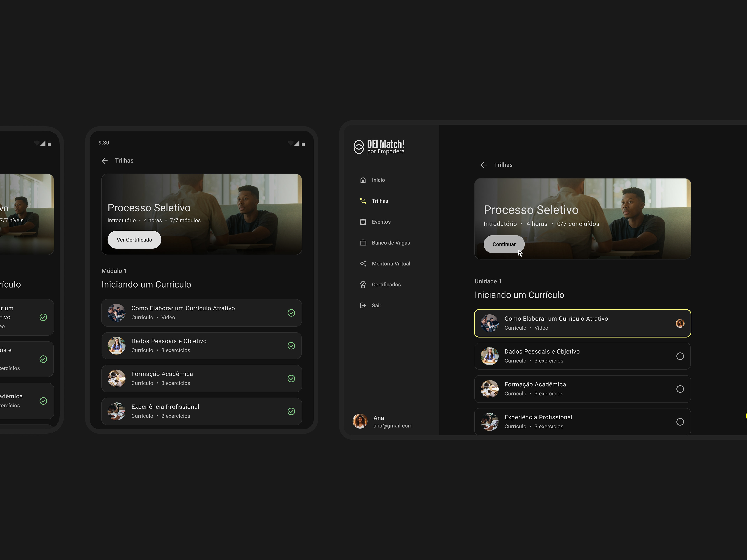The width and height of the screenshot is (747, 560).
Task: Click the Certificados badge icon
Action: [363, 284]
